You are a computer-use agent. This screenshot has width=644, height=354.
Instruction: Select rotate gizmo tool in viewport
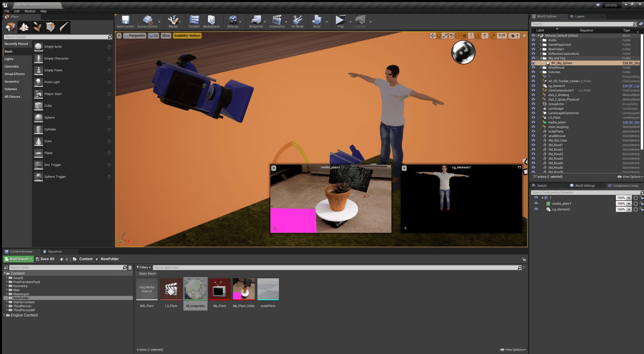coord(439,36)
